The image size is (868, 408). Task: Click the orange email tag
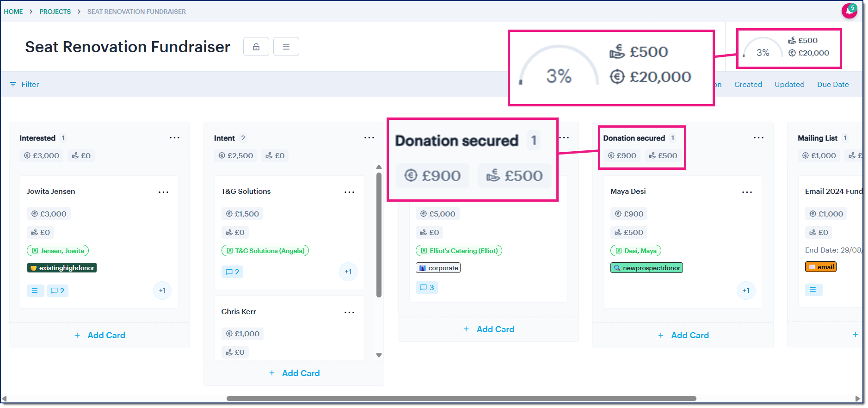point(821,267)
